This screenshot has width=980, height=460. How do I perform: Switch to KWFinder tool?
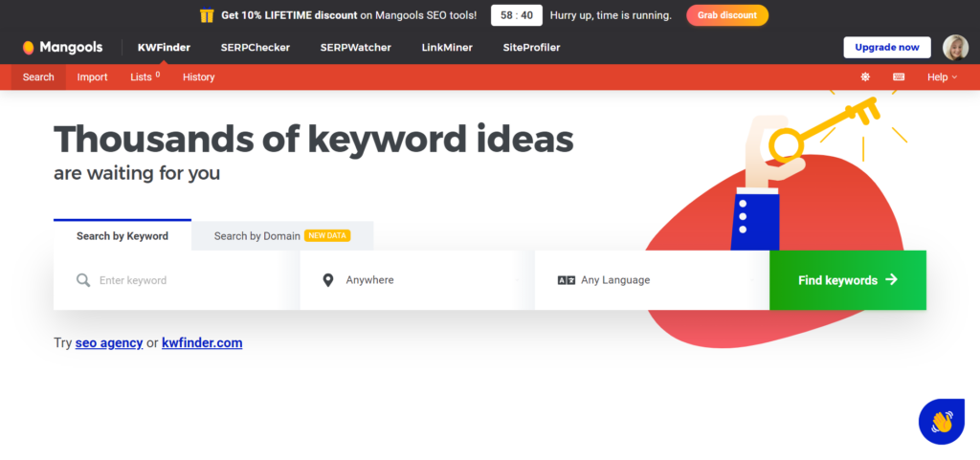point(164,48)
